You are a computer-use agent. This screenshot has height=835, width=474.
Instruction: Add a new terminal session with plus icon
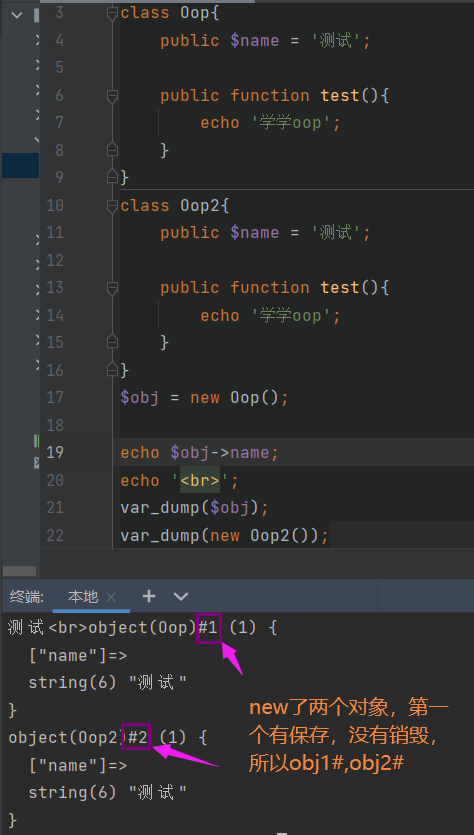click(x=149, y=596)
